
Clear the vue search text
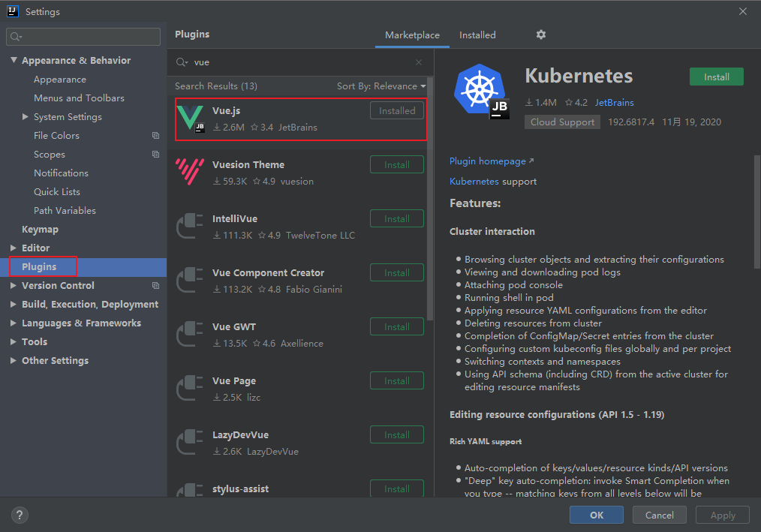[x=418, y=62]
